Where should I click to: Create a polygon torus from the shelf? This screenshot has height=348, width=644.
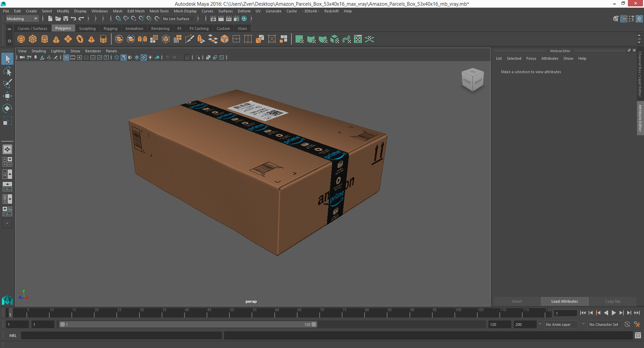(x=80, y=39)
